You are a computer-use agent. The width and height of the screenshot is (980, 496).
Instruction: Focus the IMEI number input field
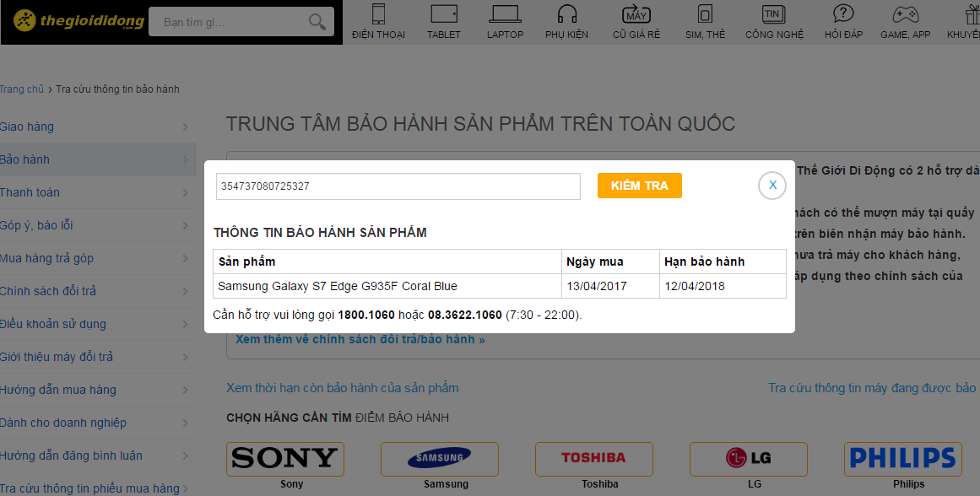pyautogui.click(x=398, y=186)
